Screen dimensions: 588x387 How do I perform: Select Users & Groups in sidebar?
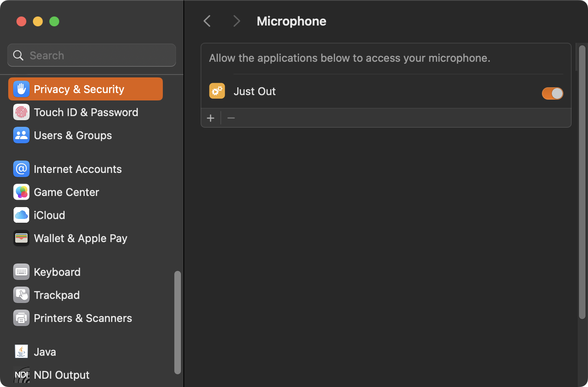click(x=86, y=135)
